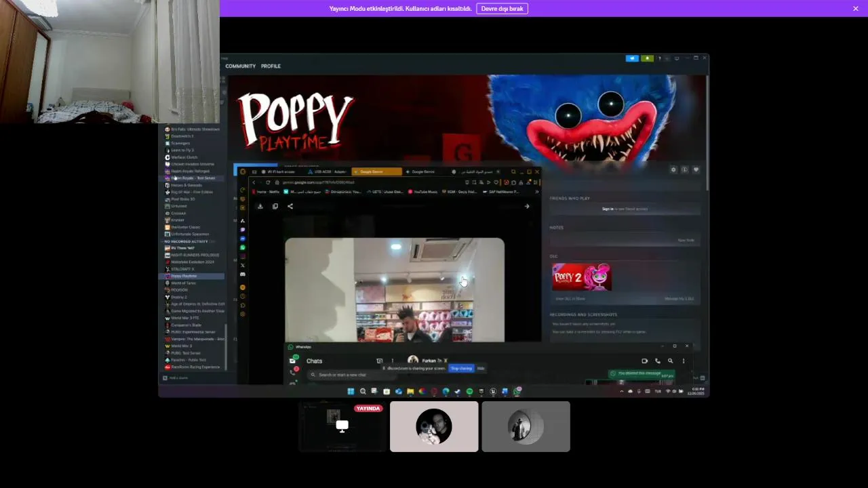This screenshot has width=868, height=488.
Task: Select the middle participant tile with the light background
Action: pyautogui.click(x=434, y=426)
